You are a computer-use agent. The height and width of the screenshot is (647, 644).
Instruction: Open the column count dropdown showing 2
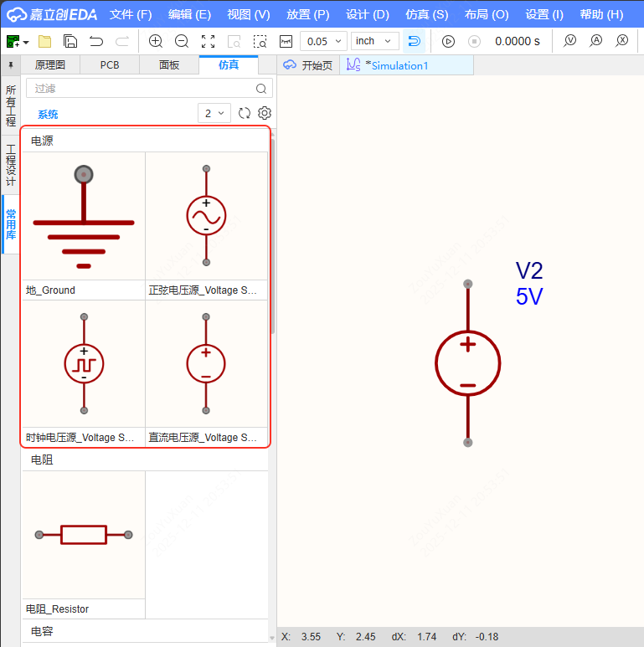[214, 113]
